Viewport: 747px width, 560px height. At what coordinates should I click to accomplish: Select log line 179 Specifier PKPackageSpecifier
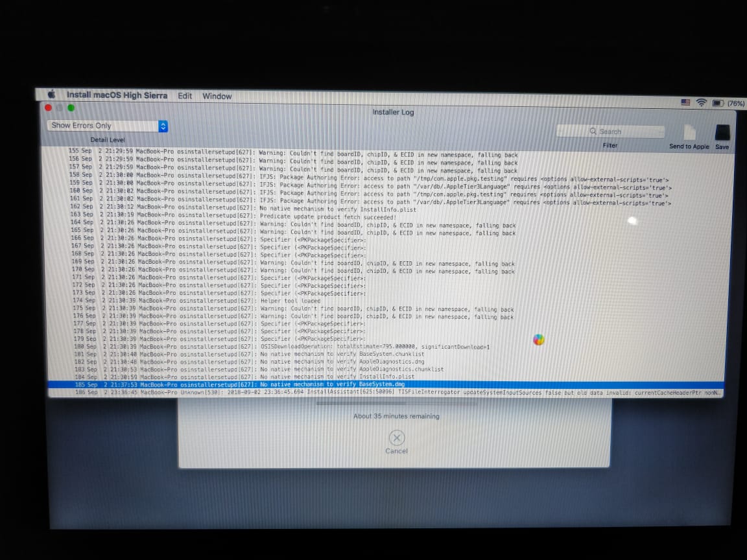[x=386, y=338]
